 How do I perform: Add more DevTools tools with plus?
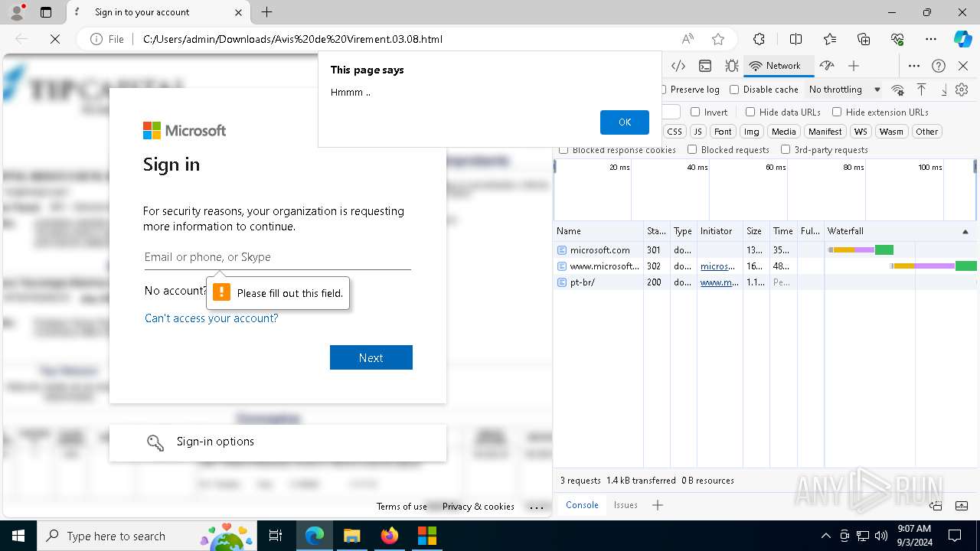854,66
